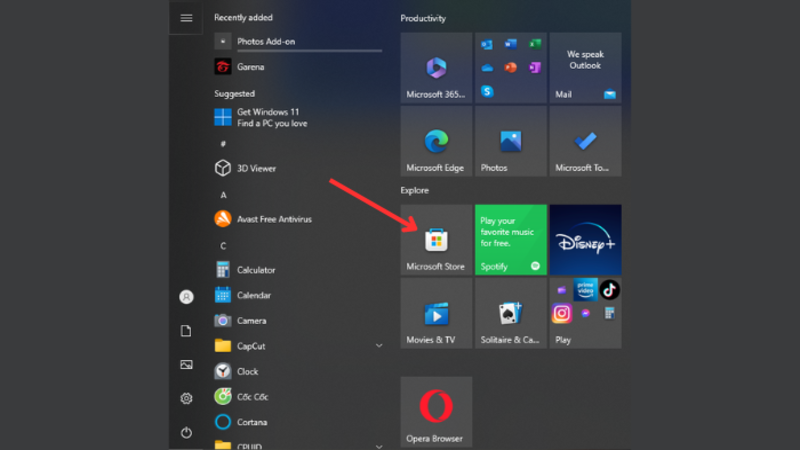Screen dimensions: 800x450
Task: Open the Clock app
Action: [x=298, y=371]
